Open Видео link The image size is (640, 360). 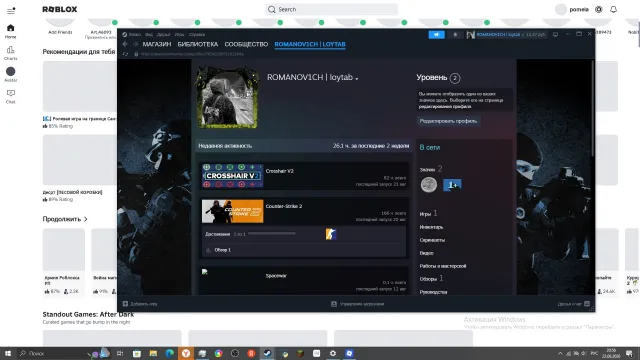click(426, 253)
